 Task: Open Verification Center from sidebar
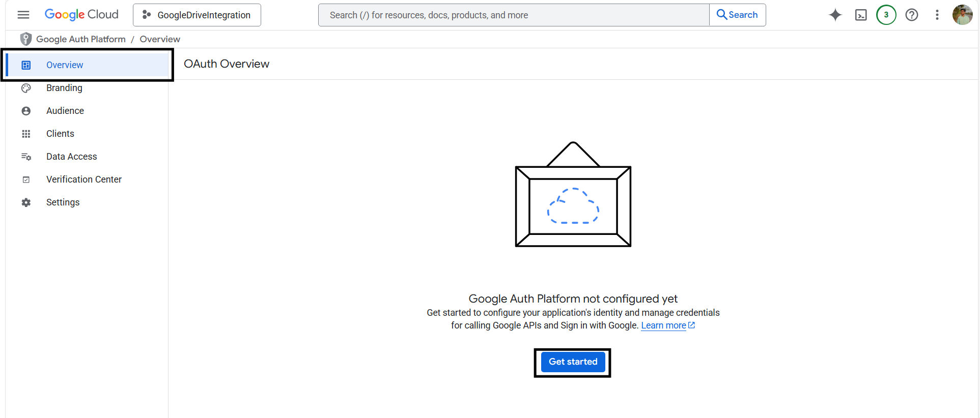point(84,180)
